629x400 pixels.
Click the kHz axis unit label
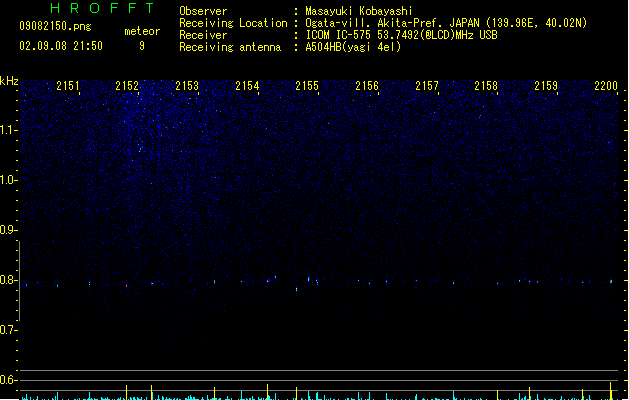coord(9,81)
